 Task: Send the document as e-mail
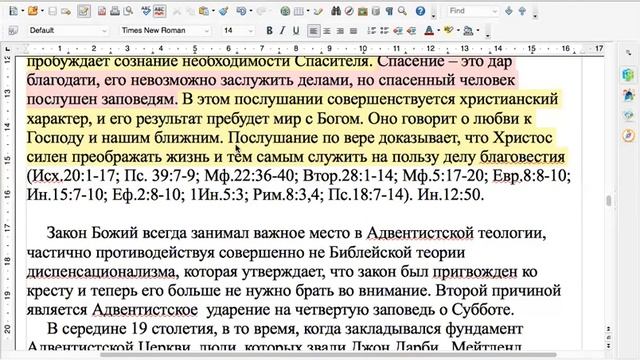pos(66,11)
